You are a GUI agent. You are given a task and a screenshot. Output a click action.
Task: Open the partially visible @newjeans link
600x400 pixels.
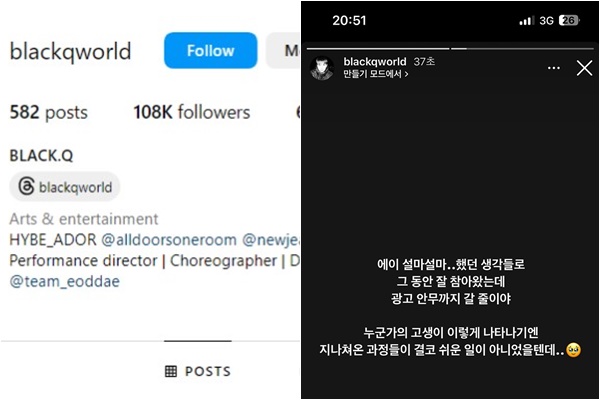[271, 240]
